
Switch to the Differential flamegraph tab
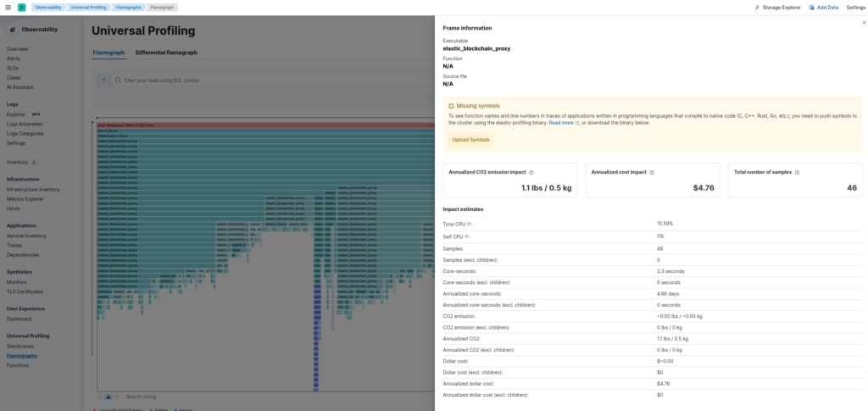(166, 53)
